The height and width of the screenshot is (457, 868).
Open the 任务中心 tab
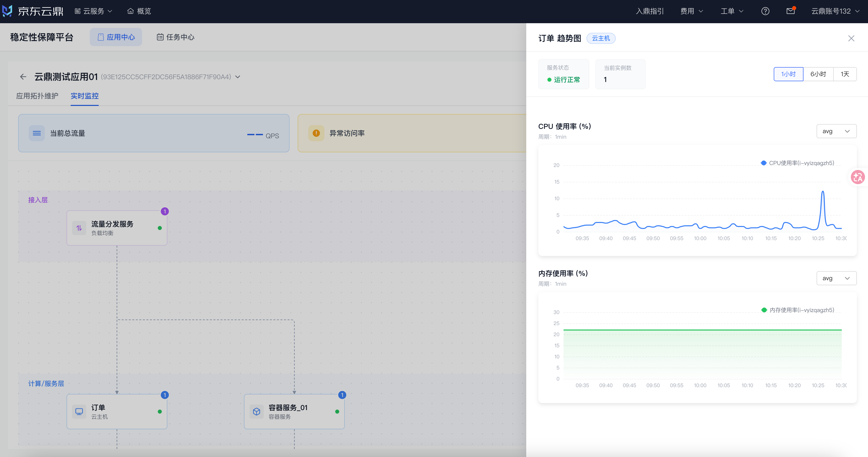176,37
